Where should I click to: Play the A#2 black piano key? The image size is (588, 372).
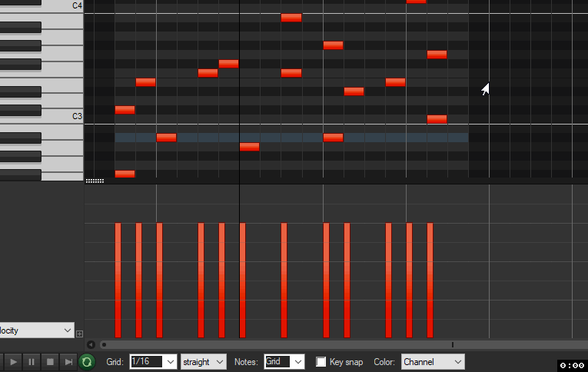[21, 138]
